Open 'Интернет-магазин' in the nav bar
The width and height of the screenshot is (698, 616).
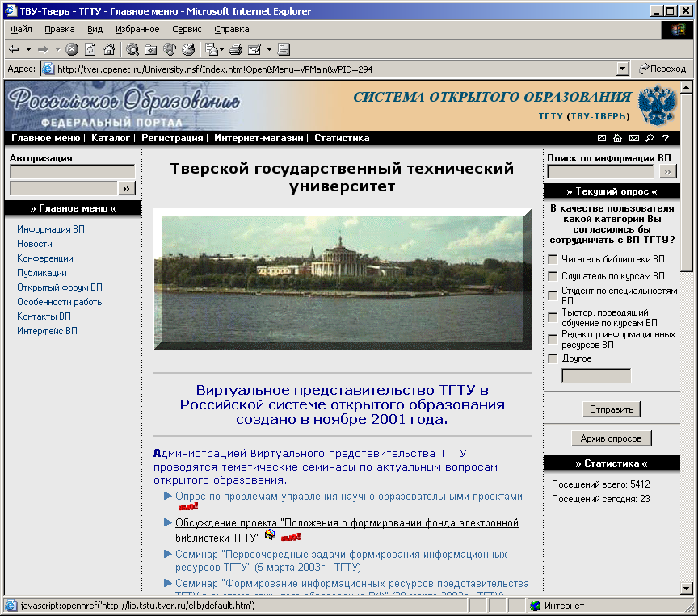pos(259,138)
